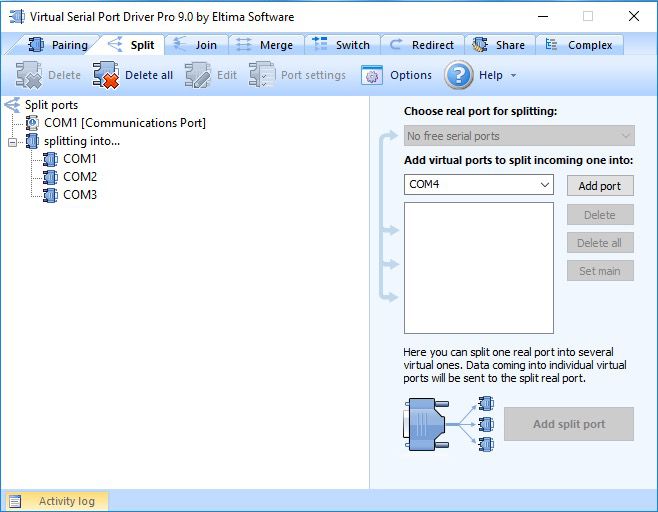
Task: Open the COM4 virtual port combo box
Action: (x=478, y=185)
